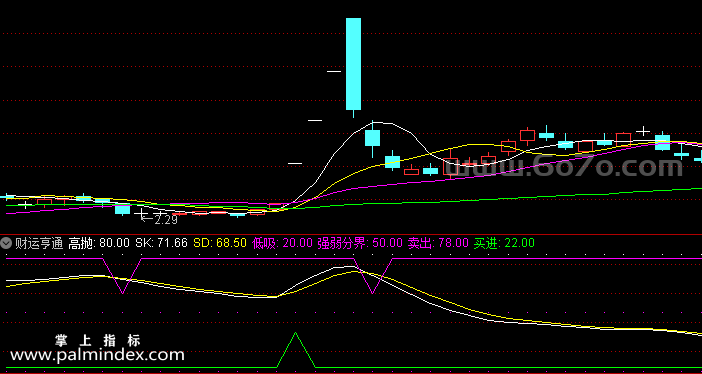Open the www.palmindex.com link
The image size is (702, 374).
[x=97, y=355]
